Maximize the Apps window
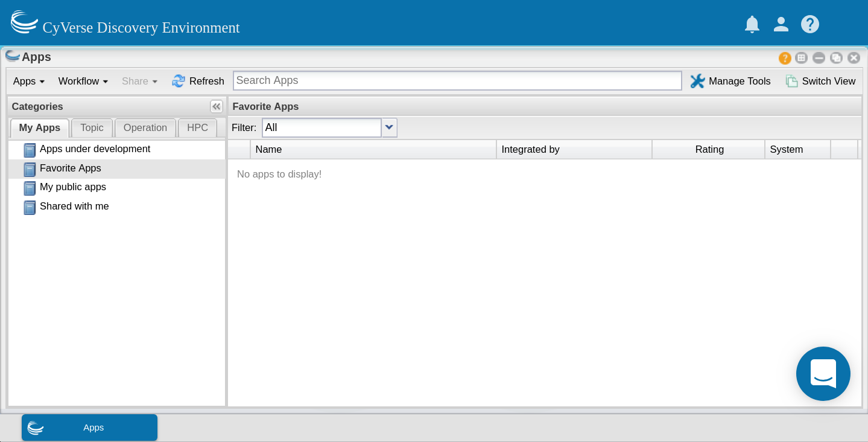 836,58
